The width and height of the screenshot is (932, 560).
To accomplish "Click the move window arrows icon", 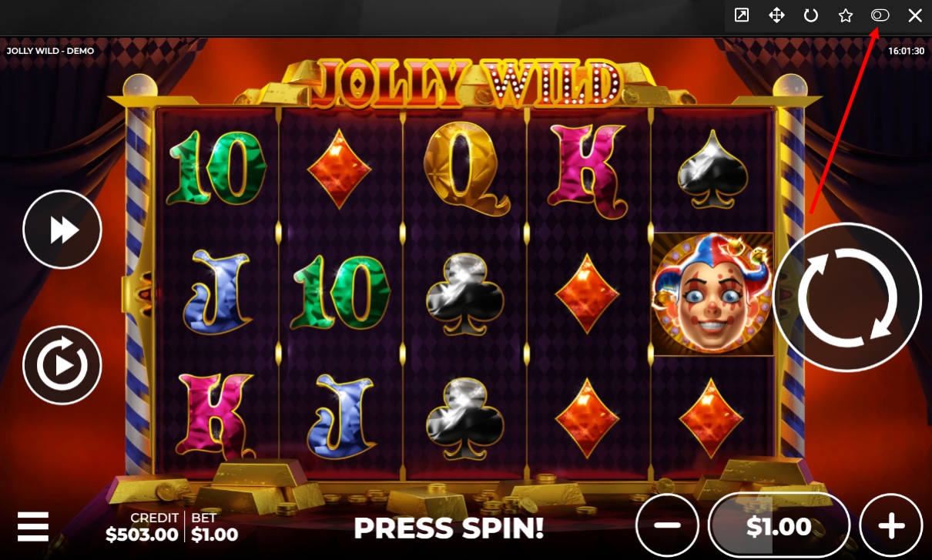I will pos(776,15).
